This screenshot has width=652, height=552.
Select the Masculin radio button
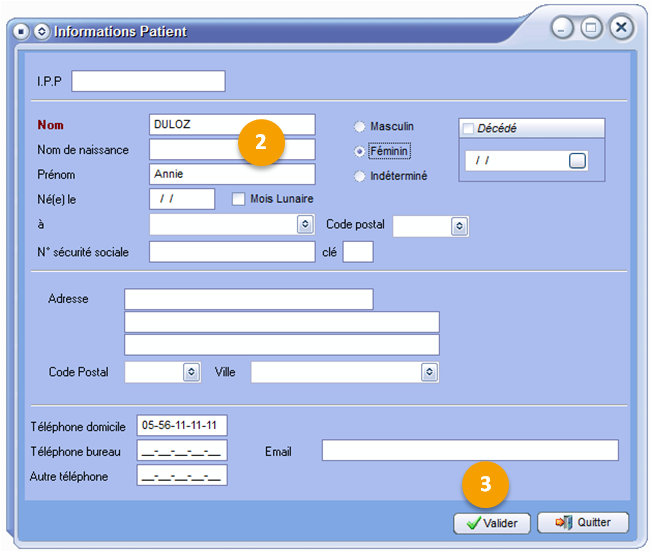359,127
